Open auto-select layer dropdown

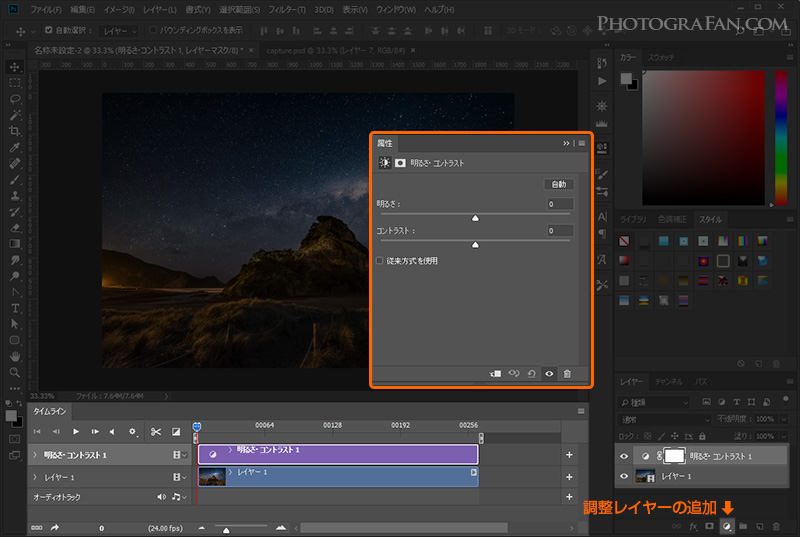(x=118, y=31)
